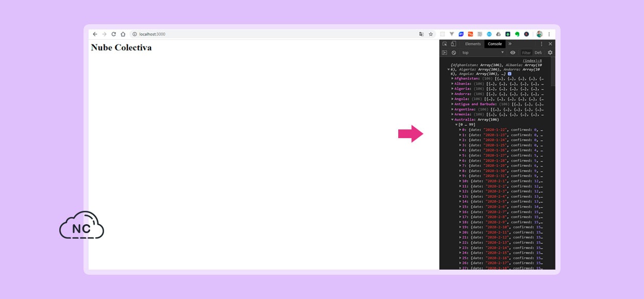644x299 pixels.
Task: Collapse the root logged object
Action: pos(449,69)
